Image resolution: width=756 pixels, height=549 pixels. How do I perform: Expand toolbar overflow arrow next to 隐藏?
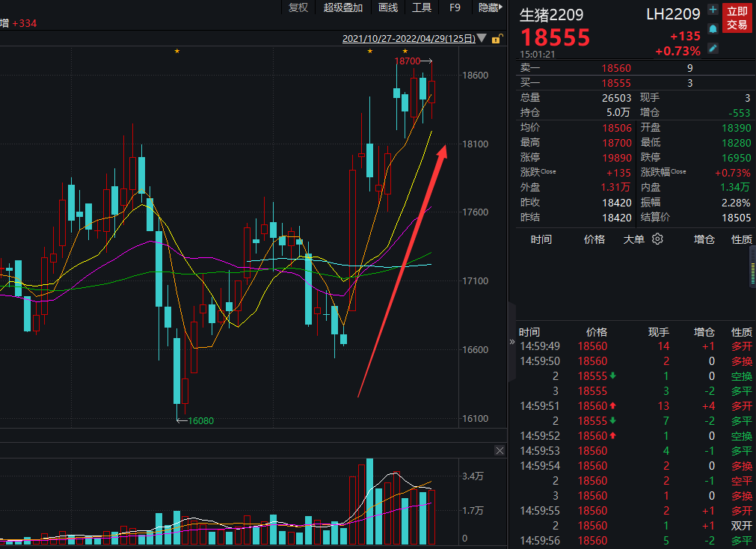[502, 7]
